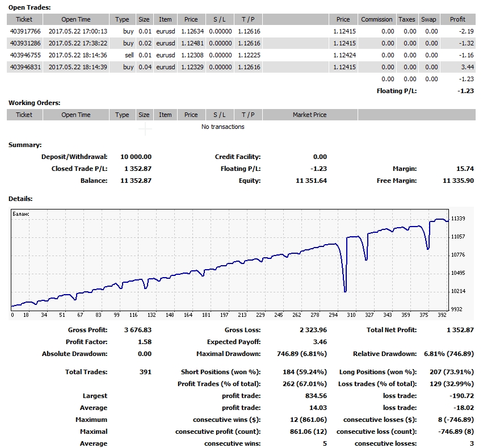Click the Free Margin value 11 335.90
Viewport: 483px width, 448px height.
[x=457, y=181]
